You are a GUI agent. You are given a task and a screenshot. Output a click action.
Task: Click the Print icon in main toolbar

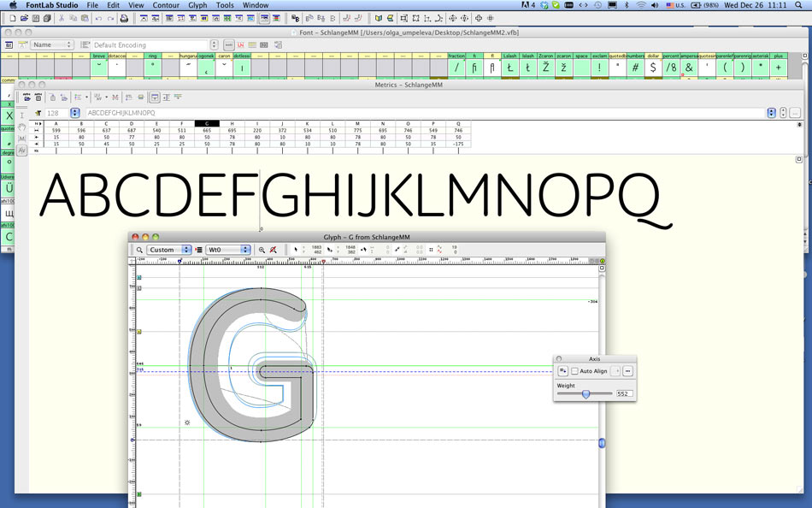click(x=124, y=18)
